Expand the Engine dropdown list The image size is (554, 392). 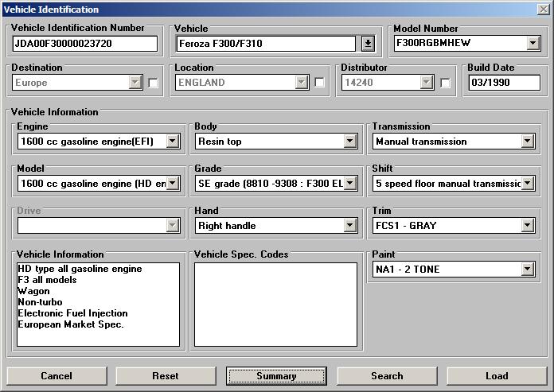coord(173,142)
